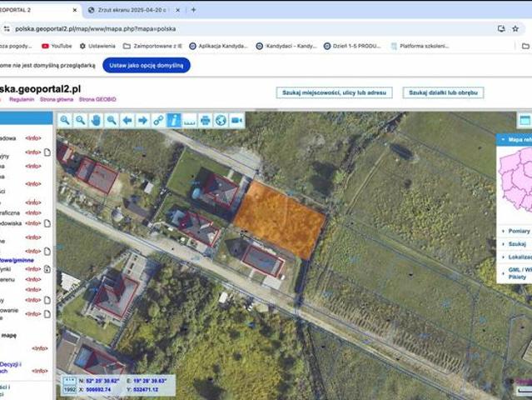Open the Strona GEOBID link
The image size is (532, 400).
[x=98, y=99]
